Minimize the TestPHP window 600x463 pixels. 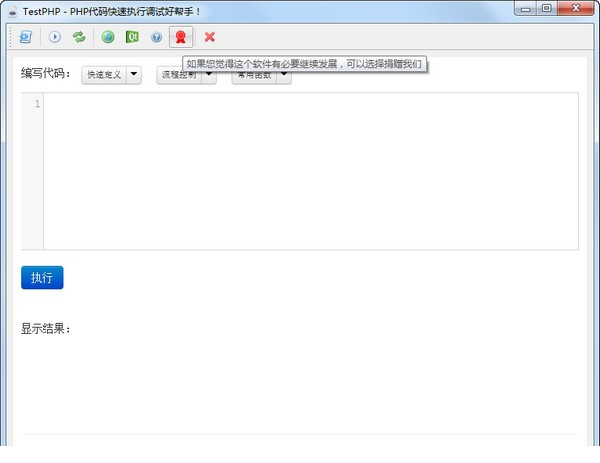(x=526, y=8)
